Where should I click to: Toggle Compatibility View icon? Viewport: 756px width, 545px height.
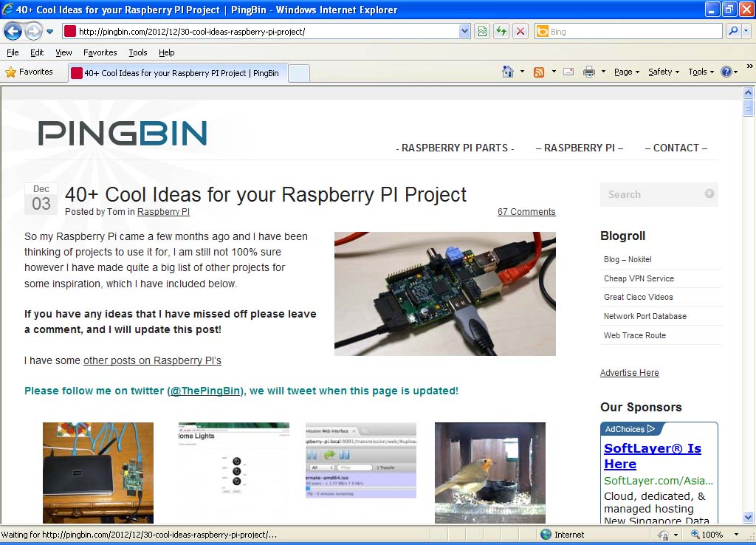[x=482, y=32]
